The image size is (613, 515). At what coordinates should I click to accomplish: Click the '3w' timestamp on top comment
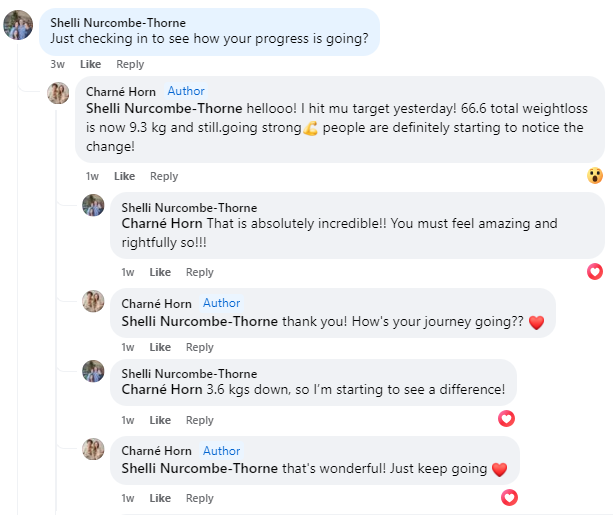click(58, 64)
